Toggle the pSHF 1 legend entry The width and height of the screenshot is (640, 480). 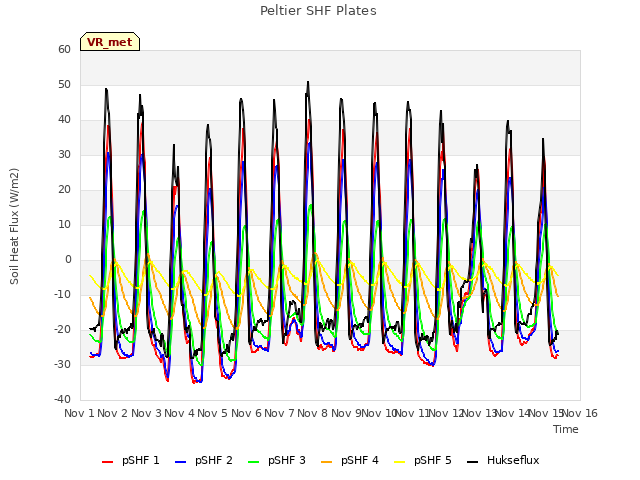[x=130, y=460]
